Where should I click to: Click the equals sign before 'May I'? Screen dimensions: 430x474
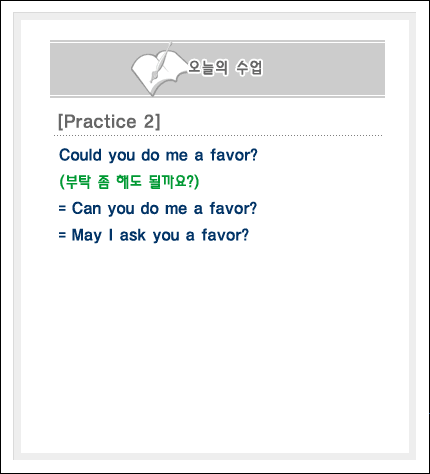pos(62,235)
